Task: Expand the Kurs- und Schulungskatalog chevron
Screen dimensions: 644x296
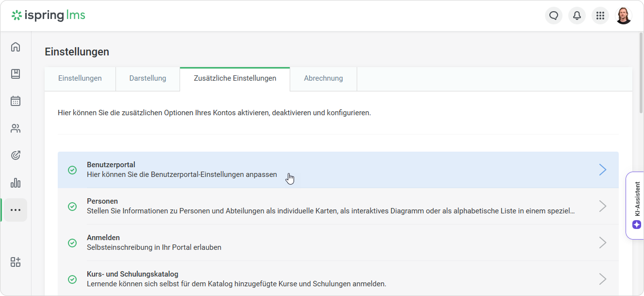Action: pyautogui.click(x=602, y=279)
